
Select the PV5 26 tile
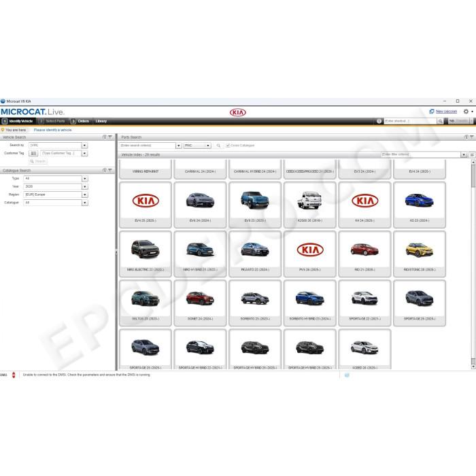tap(309, 254)
